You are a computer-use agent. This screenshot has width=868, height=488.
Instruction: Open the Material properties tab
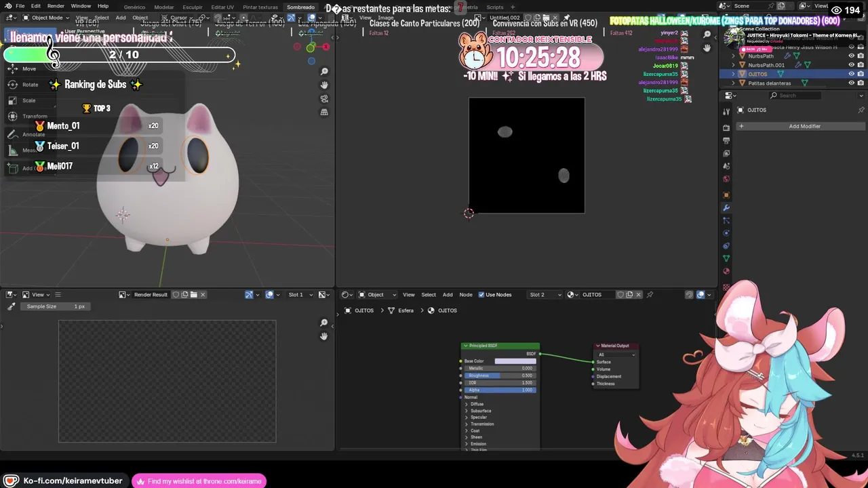(726, 271)
